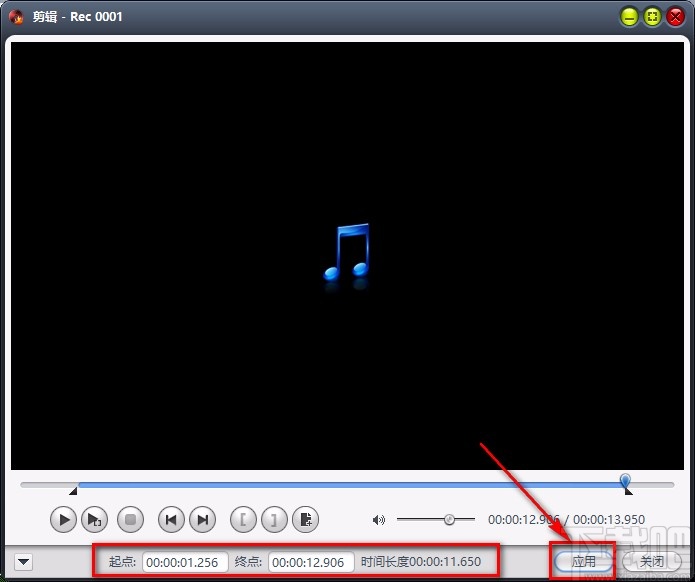
Task: Set end point with right bracket button
Action: (274, 520)
